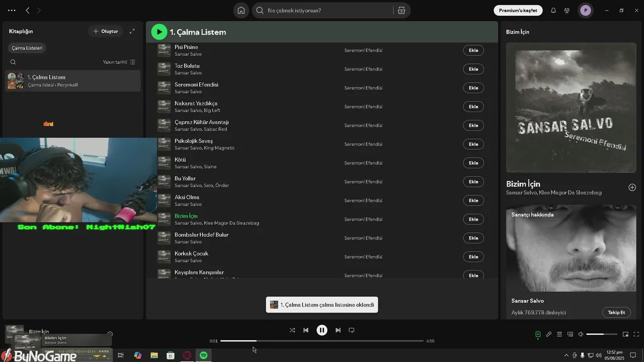Click Ekle next to Nakarat Yazdıkça

click(x=473, y=107)
